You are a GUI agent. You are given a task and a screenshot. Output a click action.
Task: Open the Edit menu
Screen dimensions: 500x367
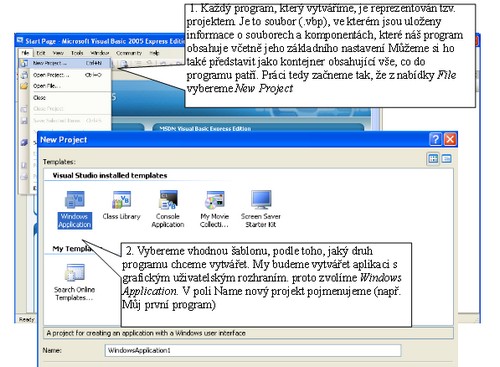(41, 53)
